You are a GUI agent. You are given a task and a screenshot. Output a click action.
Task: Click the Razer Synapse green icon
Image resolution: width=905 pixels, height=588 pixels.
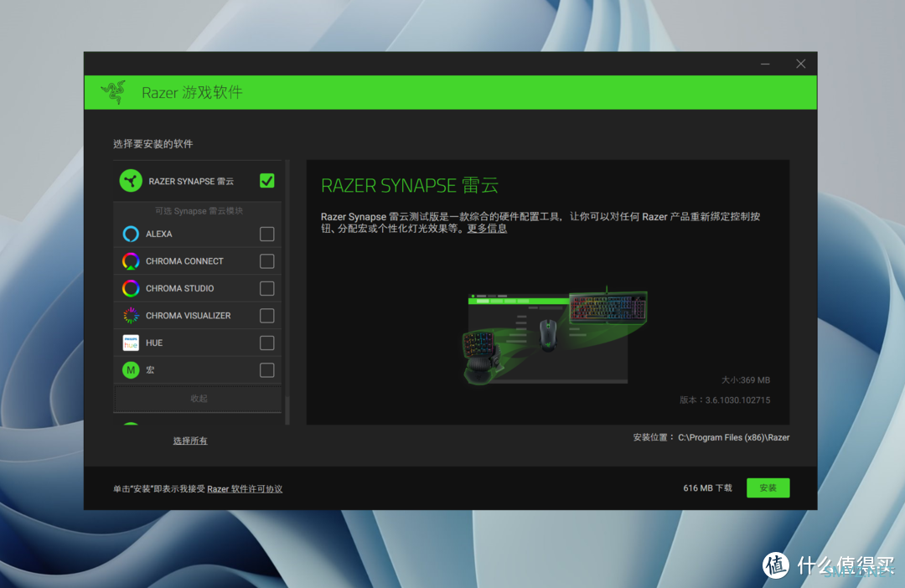131,181
